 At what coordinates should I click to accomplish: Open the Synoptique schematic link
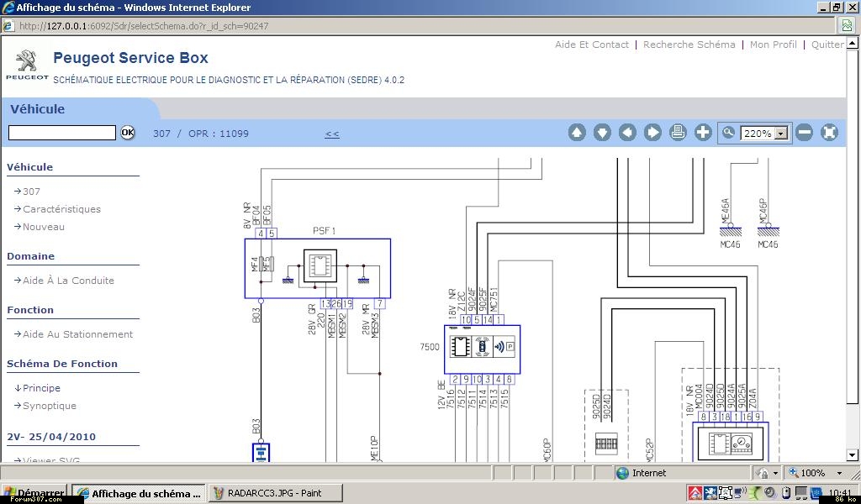[x=50, y=406]
